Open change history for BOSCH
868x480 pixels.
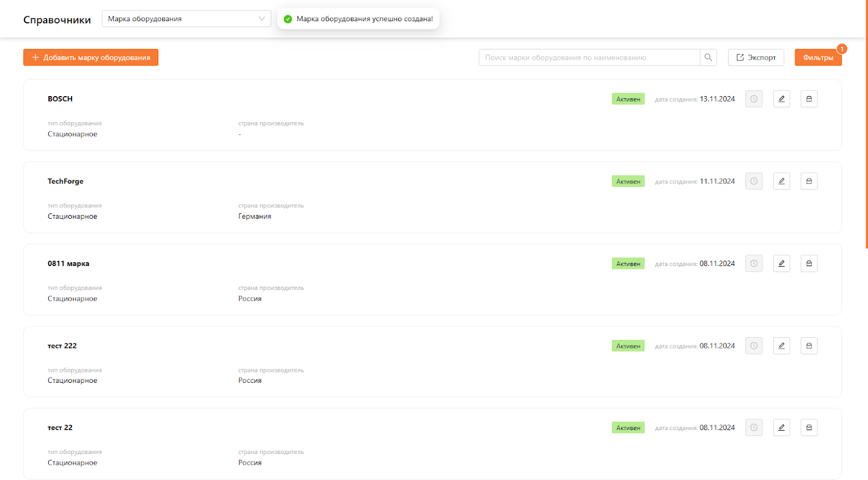[754, 99]
